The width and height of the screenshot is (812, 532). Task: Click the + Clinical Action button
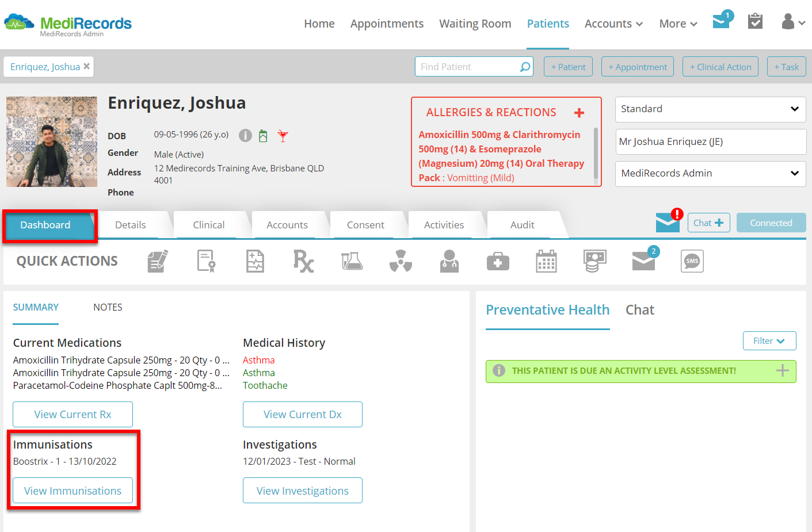click(x=720, y=67)
